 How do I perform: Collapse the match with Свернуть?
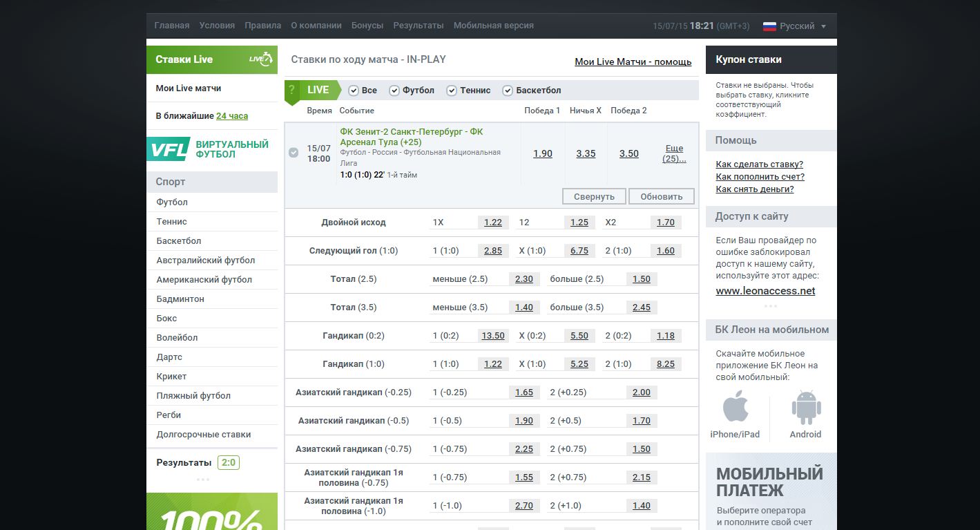[x=594, y=196]
